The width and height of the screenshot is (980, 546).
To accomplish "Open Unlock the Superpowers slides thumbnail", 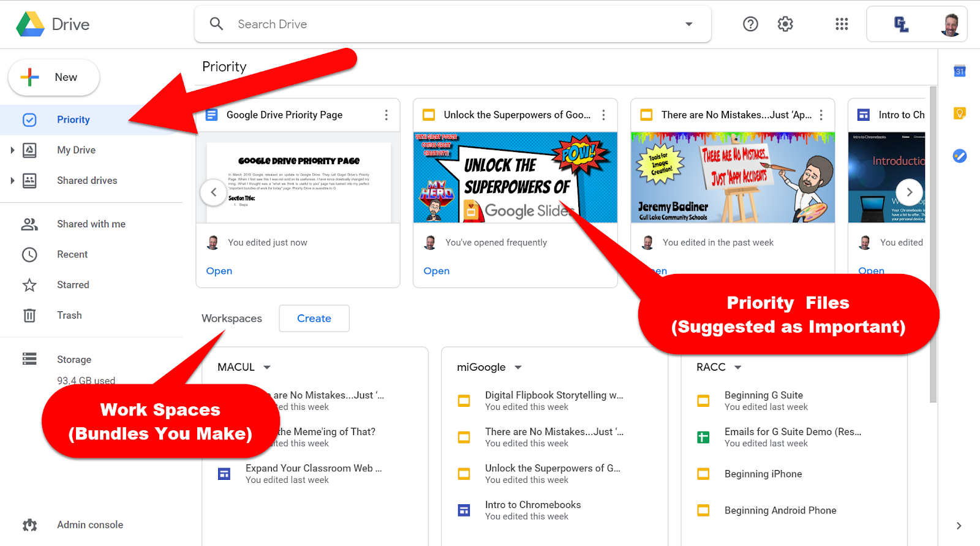I will 515,178.
